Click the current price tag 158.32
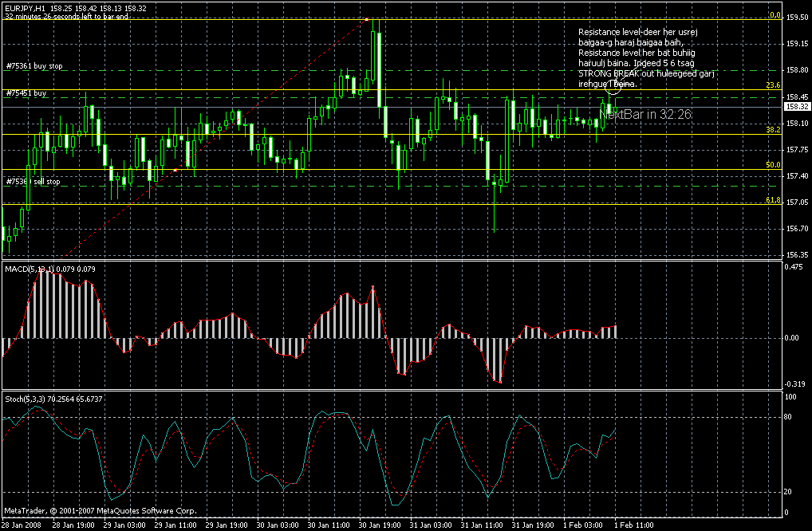Image resolution: width=812 pixels, height=531 pixels. [x=794, y=106]
